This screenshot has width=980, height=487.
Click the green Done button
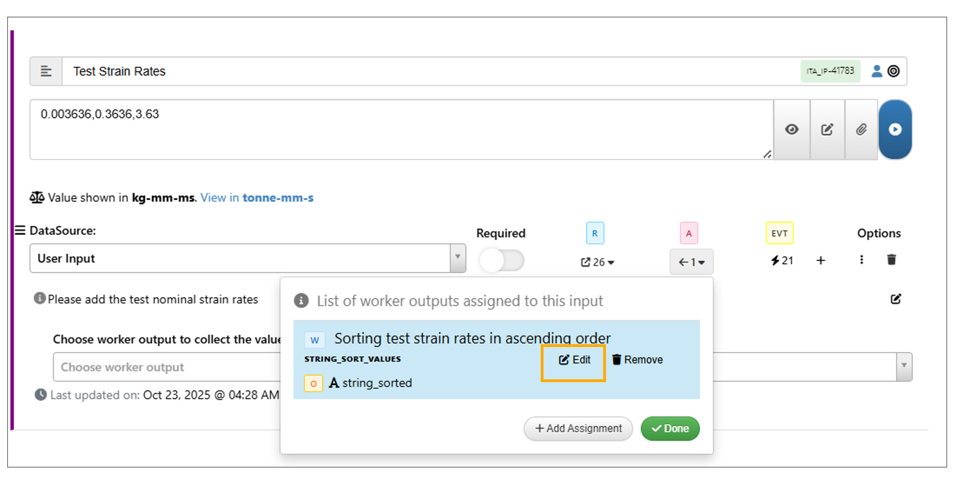(670, 428)
